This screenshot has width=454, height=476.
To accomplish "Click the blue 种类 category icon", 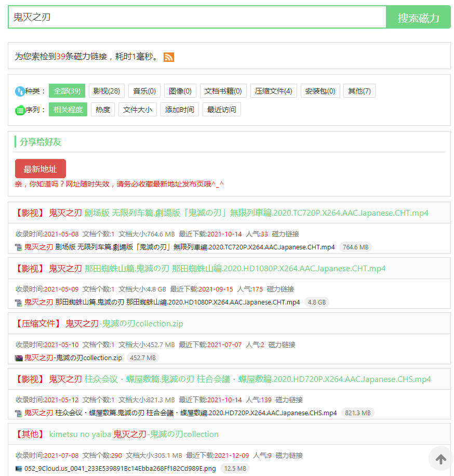I will [20, 91].
